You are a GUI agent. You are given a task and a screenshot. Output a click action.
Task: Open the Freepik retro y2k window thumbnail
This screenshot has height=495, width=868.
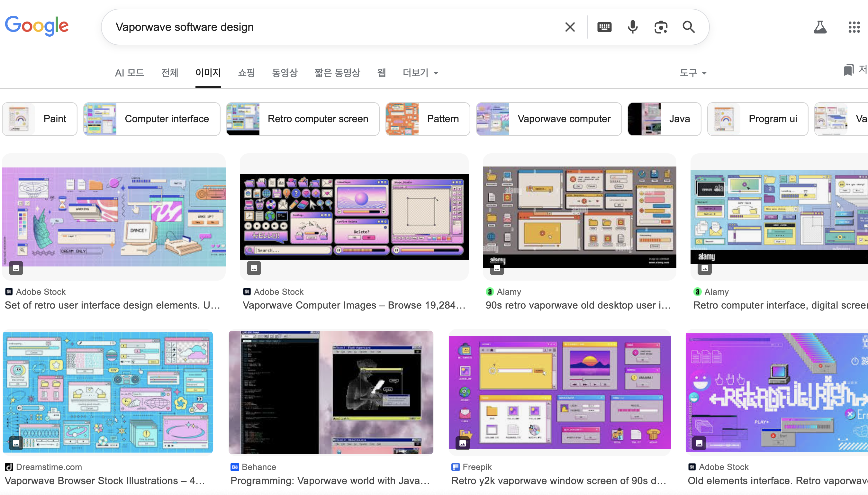point(559,392)
